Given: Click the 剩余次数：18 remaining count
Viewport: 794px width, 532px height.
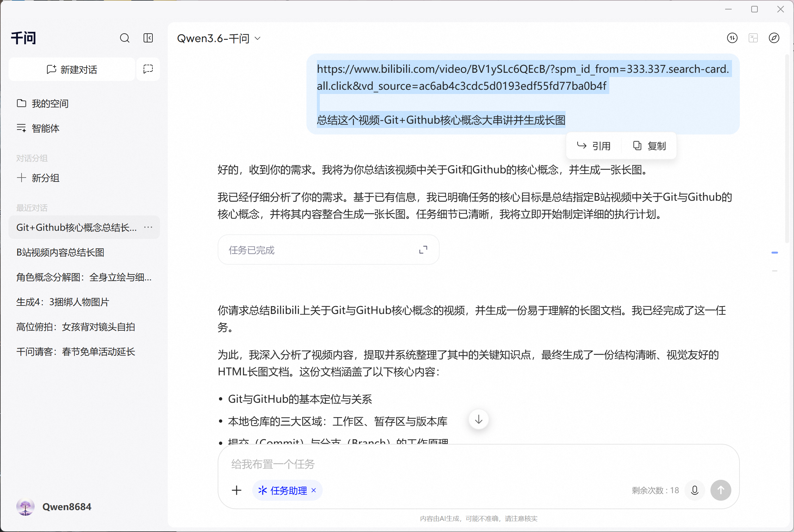Looking at the screenshot, I should tap(655, 490).
